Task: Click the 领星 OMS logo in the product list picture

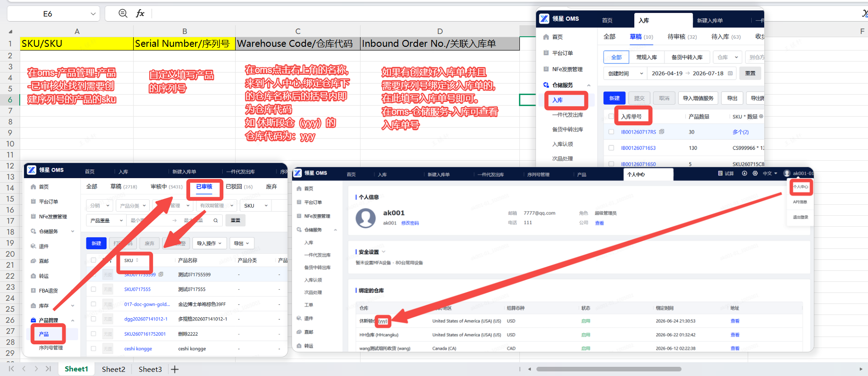Action: 31,170
